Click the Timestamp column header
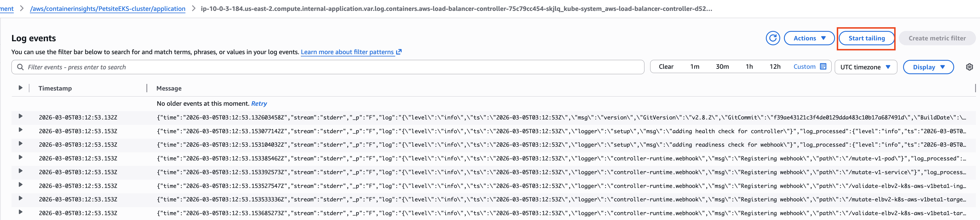This screenshot has height=220, width=980. coord(55,88)
